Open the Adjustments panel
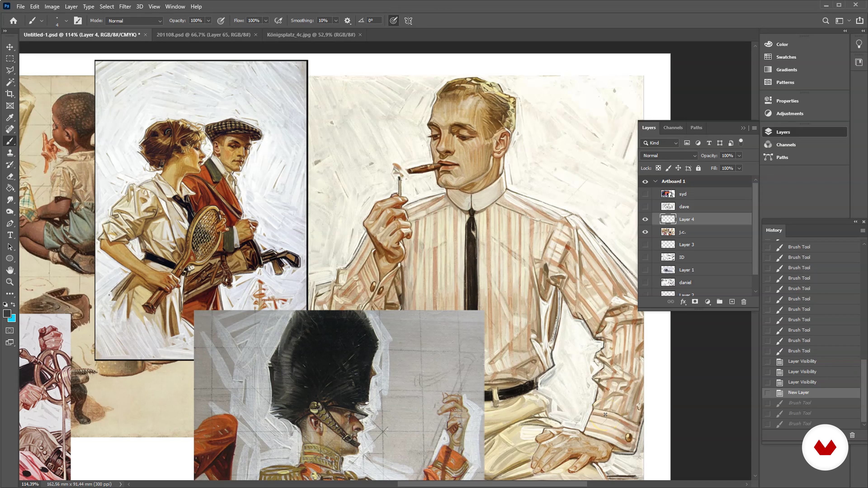The height and width of the screenshot is (488, 868). click(x=790, y=113)
